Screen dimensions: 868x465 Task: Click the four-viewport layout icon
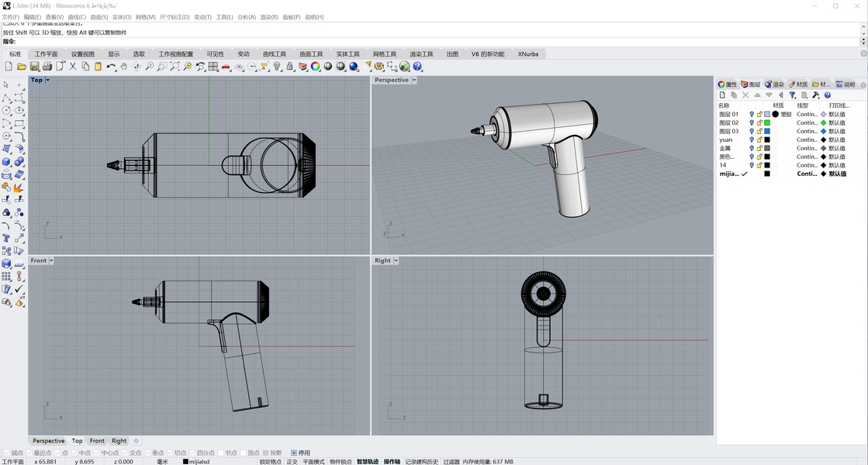tap(213, 67)
